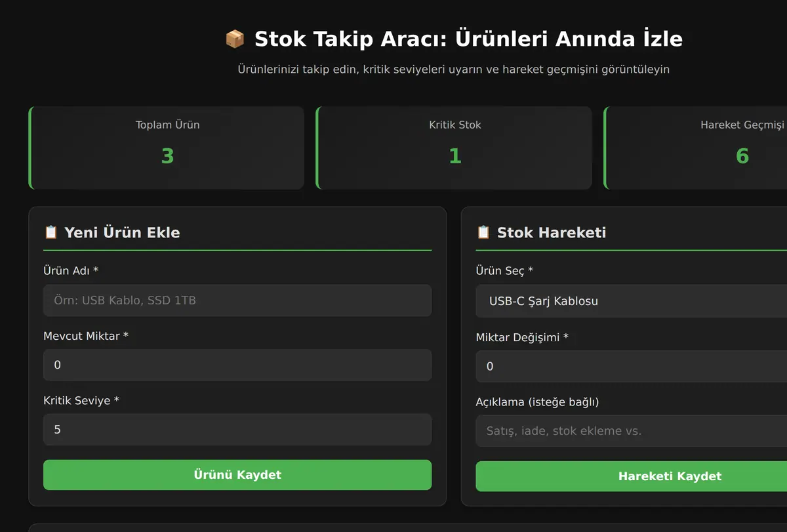Click the 'Açıklama (isteğe bağlı)' label
The height and width of the screenshot is (532, 787).
coord(537,402)
